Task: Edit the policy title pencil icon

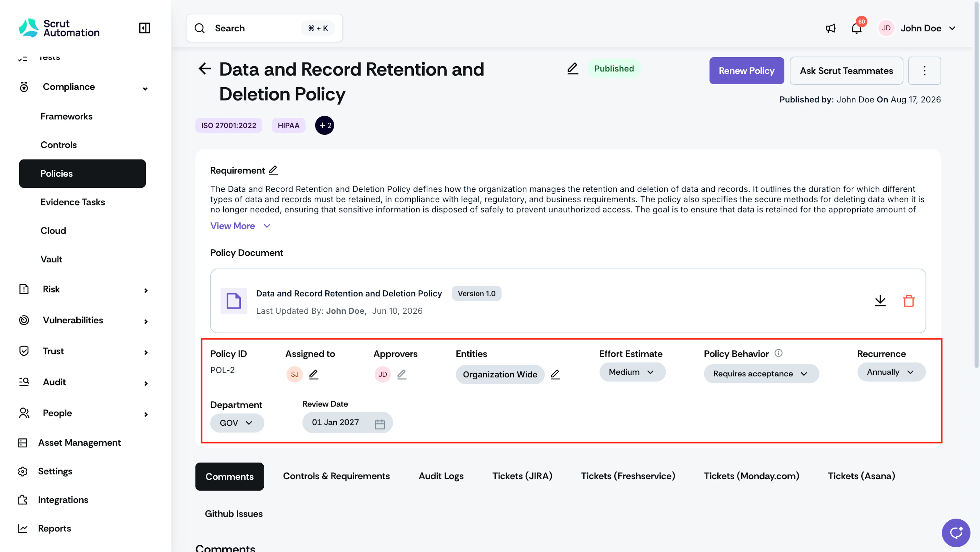Action: point(572,68)
